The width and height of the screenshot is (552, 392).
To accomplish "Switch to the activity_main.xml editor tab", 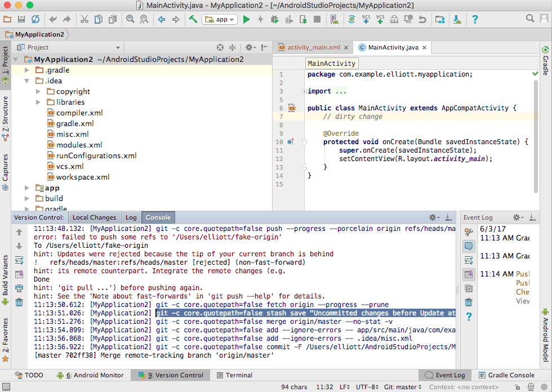I will tap(314, 48).
